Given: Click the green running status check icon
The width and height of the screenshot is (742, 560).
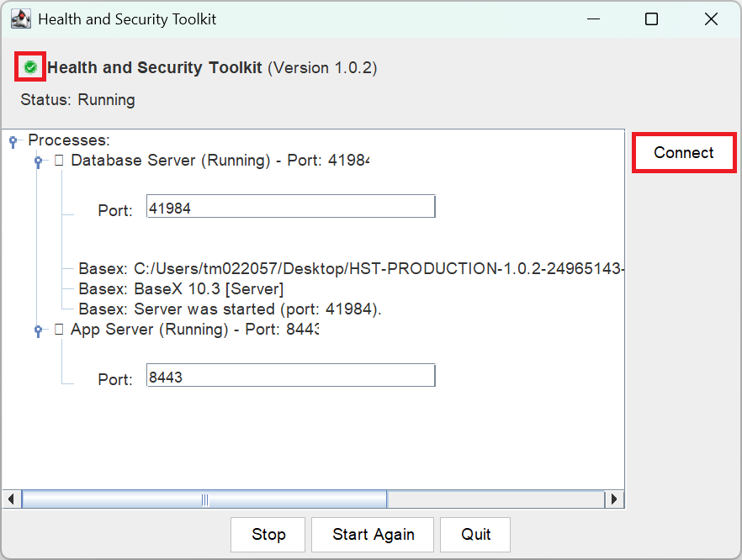Looking at the screenshot, I should (x=30, y=66).
